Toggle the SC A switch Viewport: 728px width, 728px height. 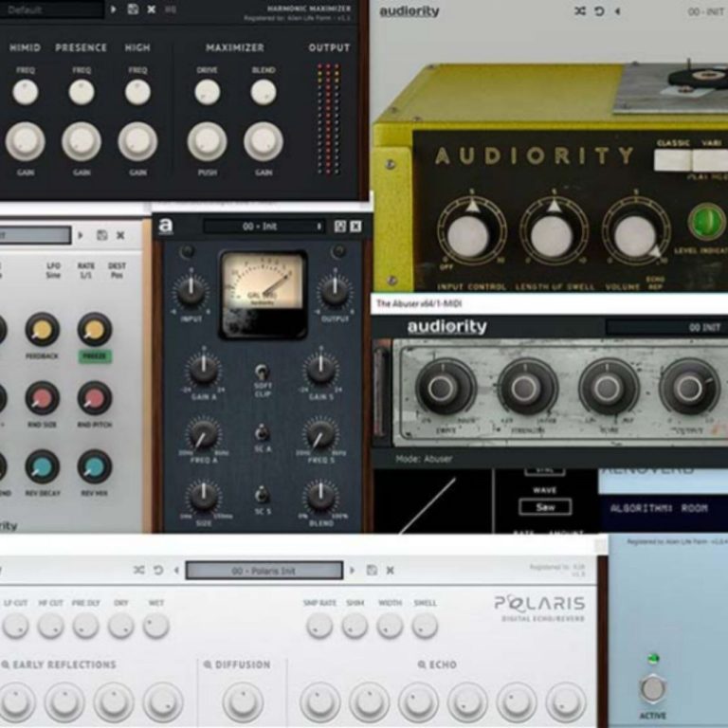pos(262,432)
